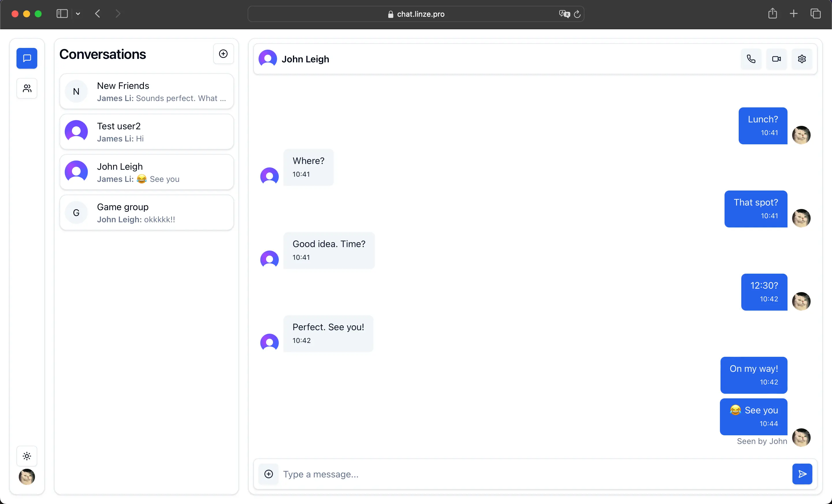Viewport: 832px width, 504px height.
Task: Open chat settings gear icon
Action: pos(802,59)
